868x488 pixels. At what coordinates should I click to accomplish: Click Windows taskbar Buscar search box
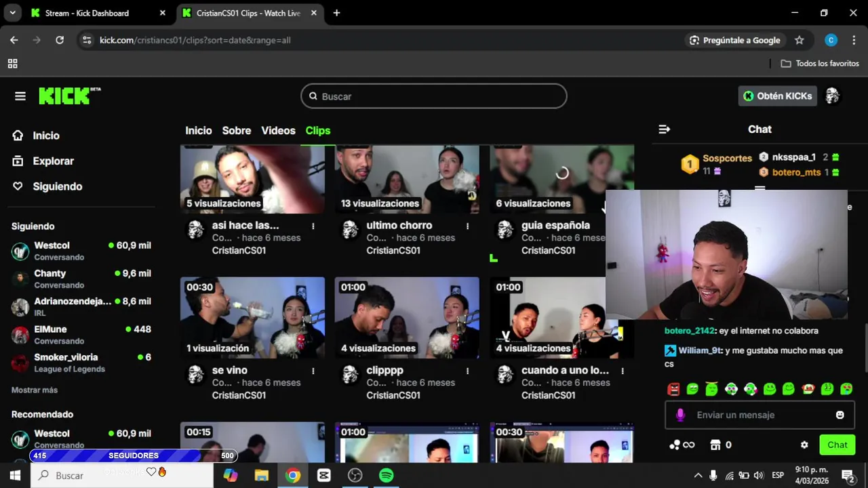click(x=122, y=475)
